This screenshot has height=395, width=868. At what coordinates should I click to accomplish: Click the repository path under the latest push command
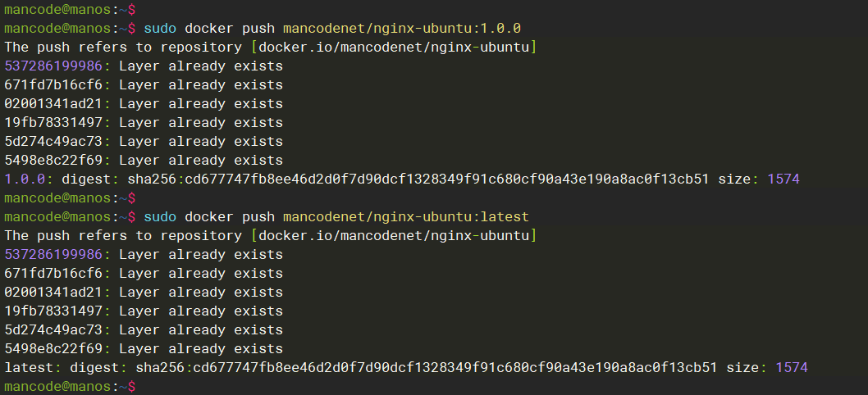click(x=394, y=235)
